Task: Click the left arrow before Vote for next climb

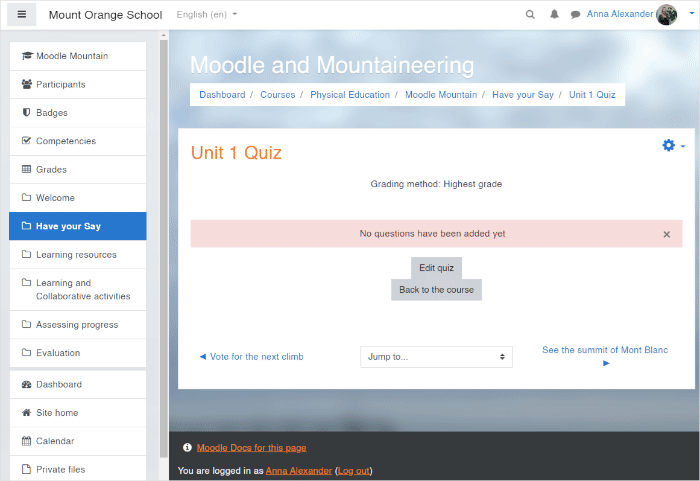Action: point(203,356)
